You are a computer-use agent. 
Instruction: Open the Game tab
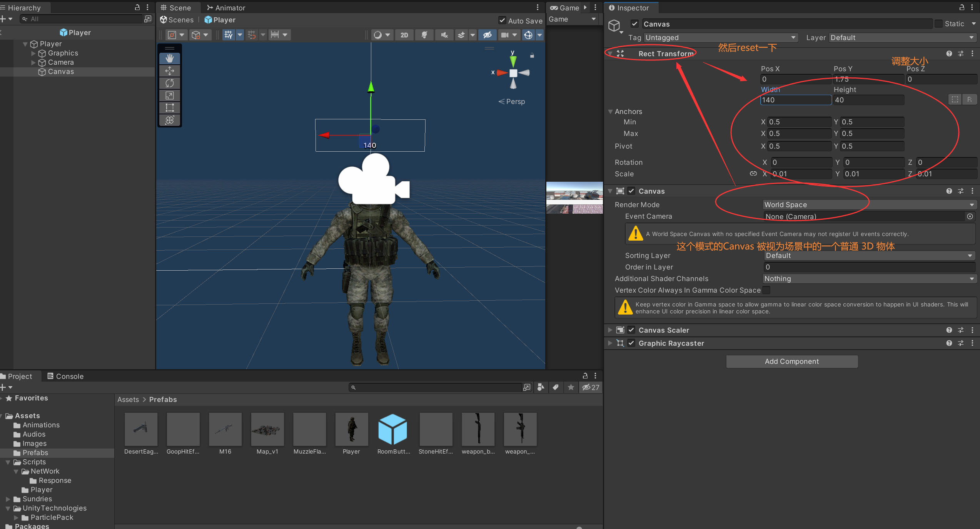pyautogui.click(x=565, y=8)
